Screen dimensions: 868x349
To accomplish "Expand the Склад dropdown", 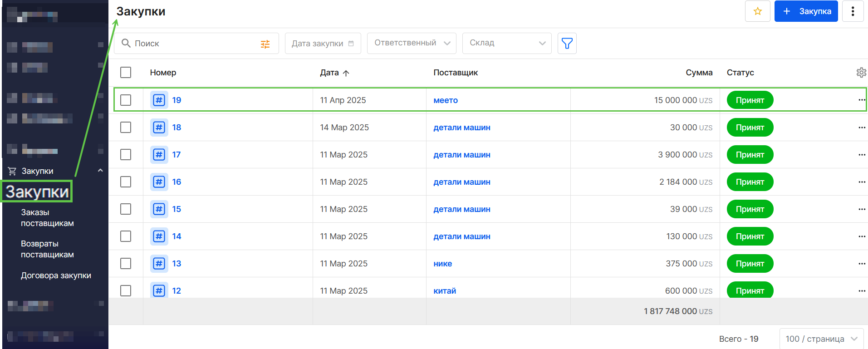I will point(506,43).
